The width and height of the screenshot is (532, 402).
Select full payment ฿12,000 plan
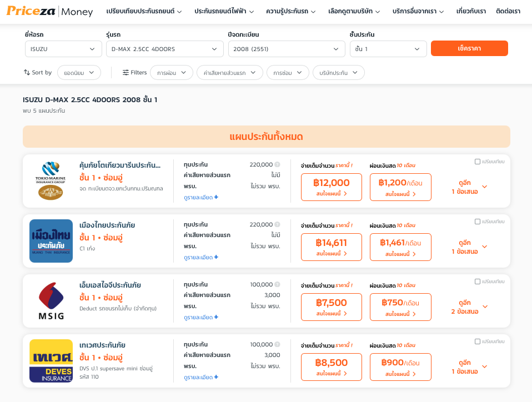[x=332, y=187]
